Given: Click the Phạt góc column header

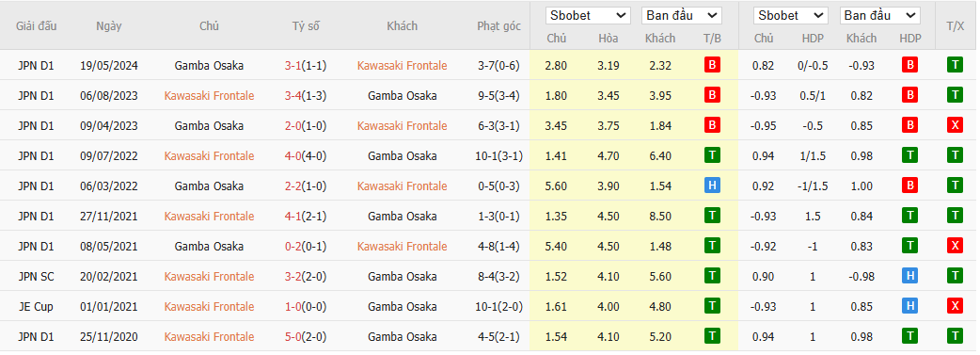Looking at the screenshot, I should (498, 25).
